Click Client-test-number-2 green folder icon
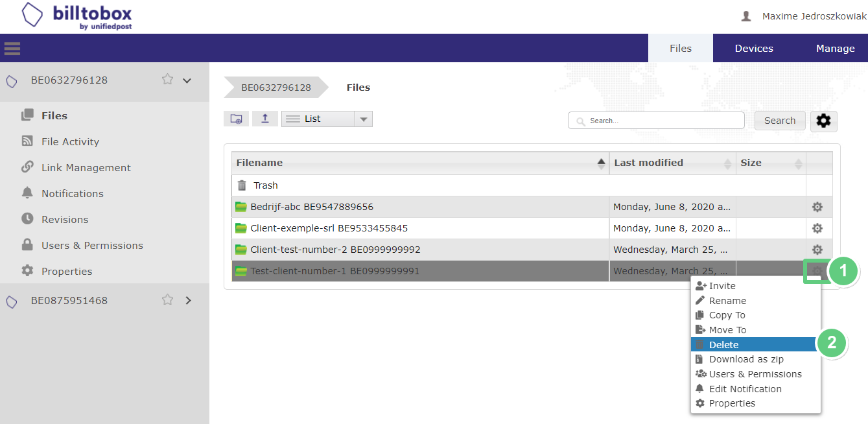Screen dimensions: 868x424 [x=241, y=250]
